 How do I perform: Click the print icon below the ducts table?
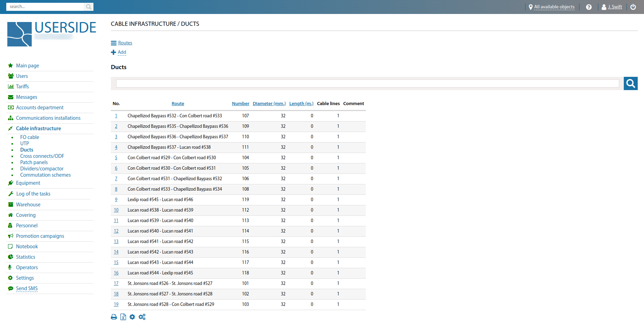tap(114, 317)
